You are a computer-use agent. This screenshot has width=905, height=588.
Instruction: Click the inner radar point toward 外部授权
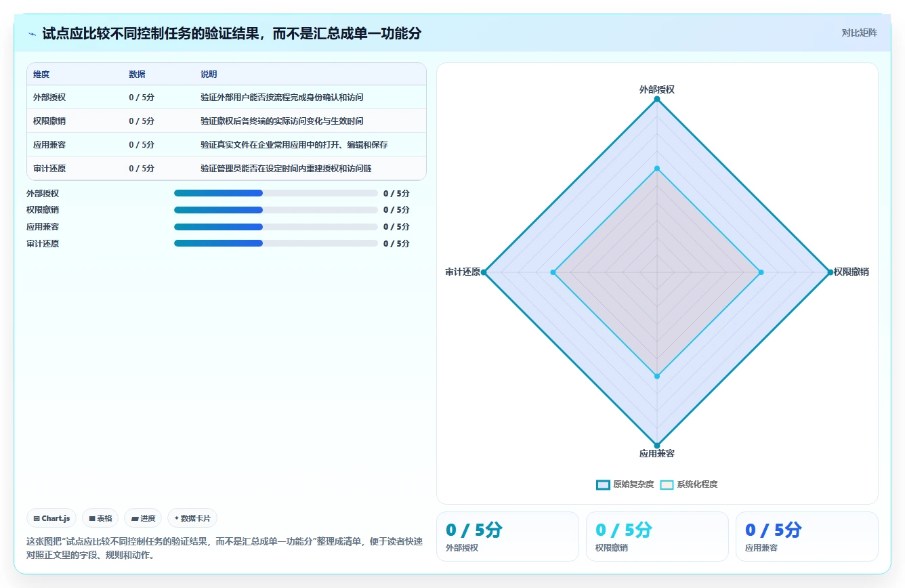[657, 168]
